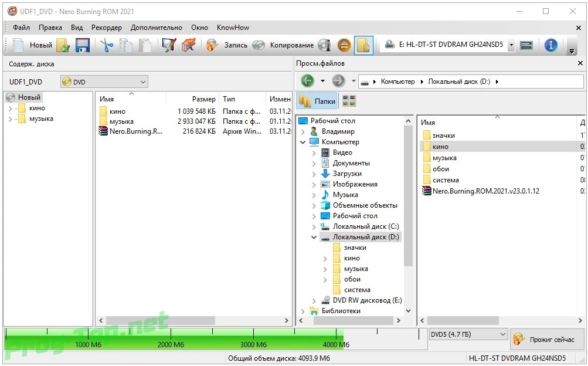Select обои folder in right file list
The height and width of the screenshot is (366, 588).
tap(441, 169)
